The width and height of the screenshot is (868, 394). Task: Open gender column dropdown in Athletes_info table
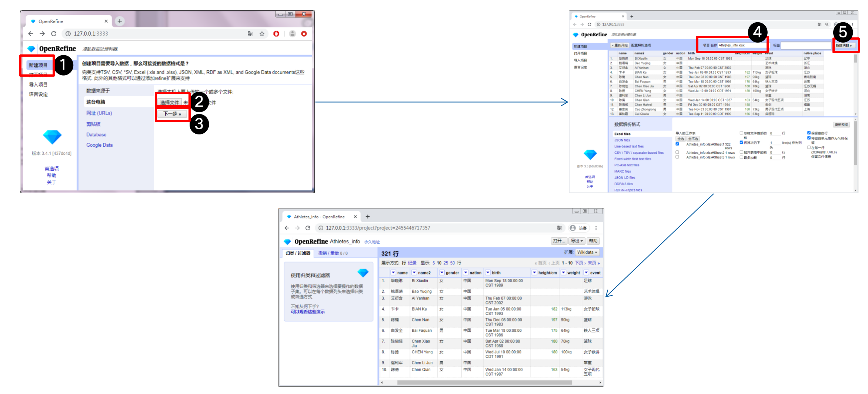[442, 273]
